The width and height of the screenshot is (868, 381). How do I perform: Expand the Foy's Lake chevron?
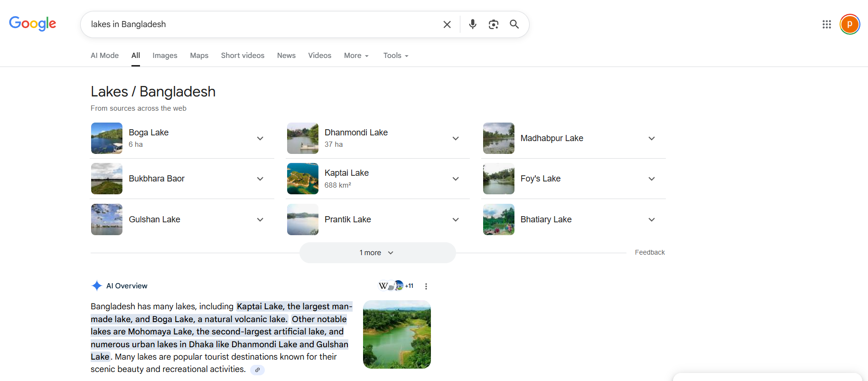[652, 179]
